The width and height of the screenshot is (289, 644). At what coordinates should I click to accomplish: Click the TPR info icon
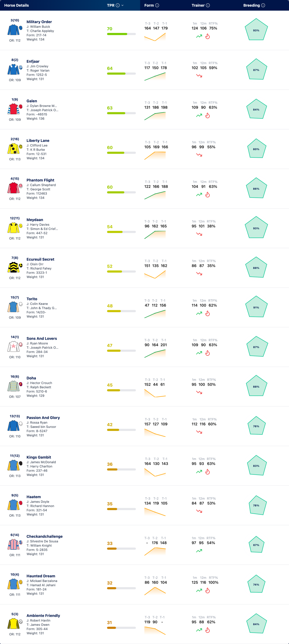coord(117,5)
